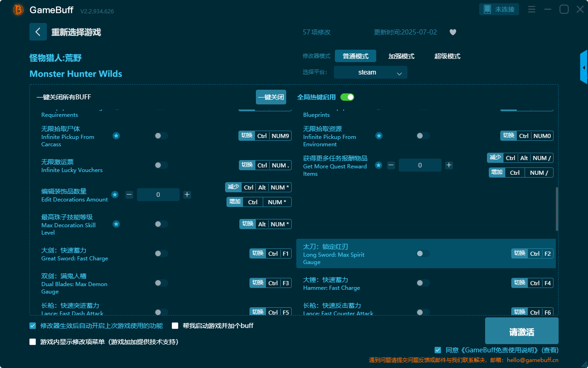Screen dimensions: 588x368
Task: Decrease Get More Quest Reward Items value
Action: tap(391, 165)
